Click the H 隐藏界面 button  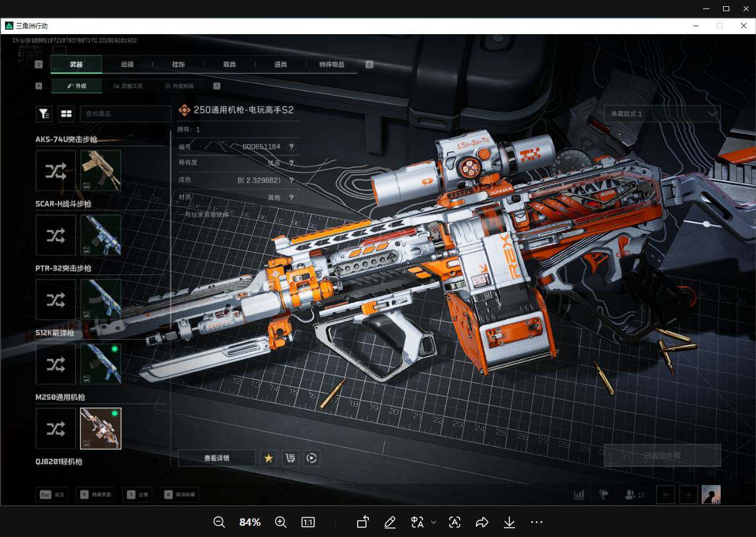coord(96,495)
